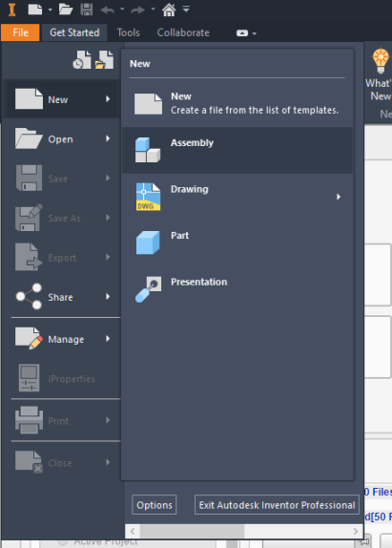Click the Export page-arrow icon
The image size is (392, 548).
pos(29,257)
